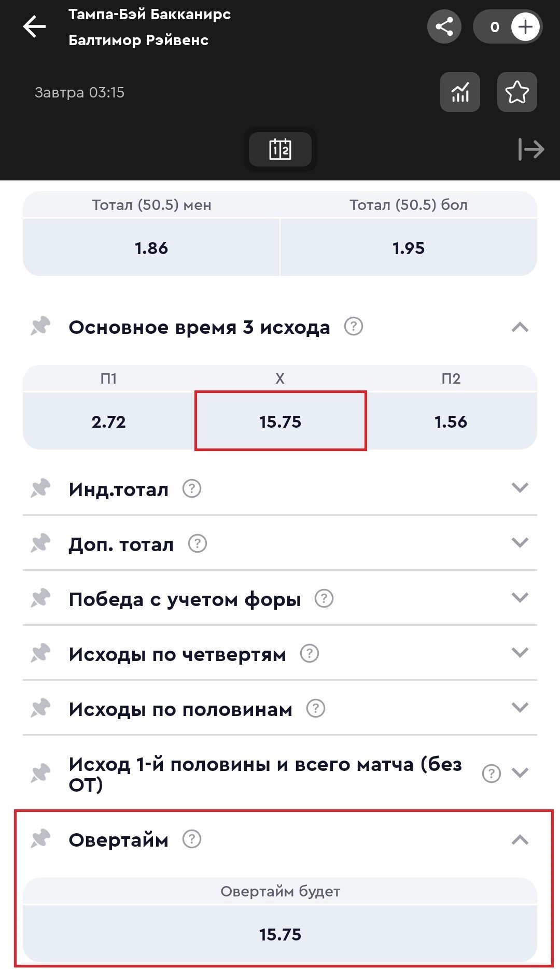Choose Овертайм будет odds 15.75

(280, 934)
